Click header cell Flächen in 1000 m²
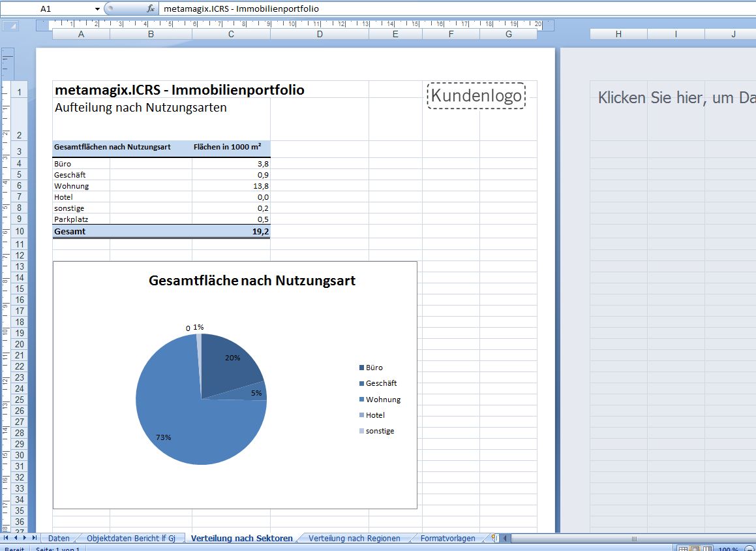The image size is (756, 551). click(x=227, y=147)
